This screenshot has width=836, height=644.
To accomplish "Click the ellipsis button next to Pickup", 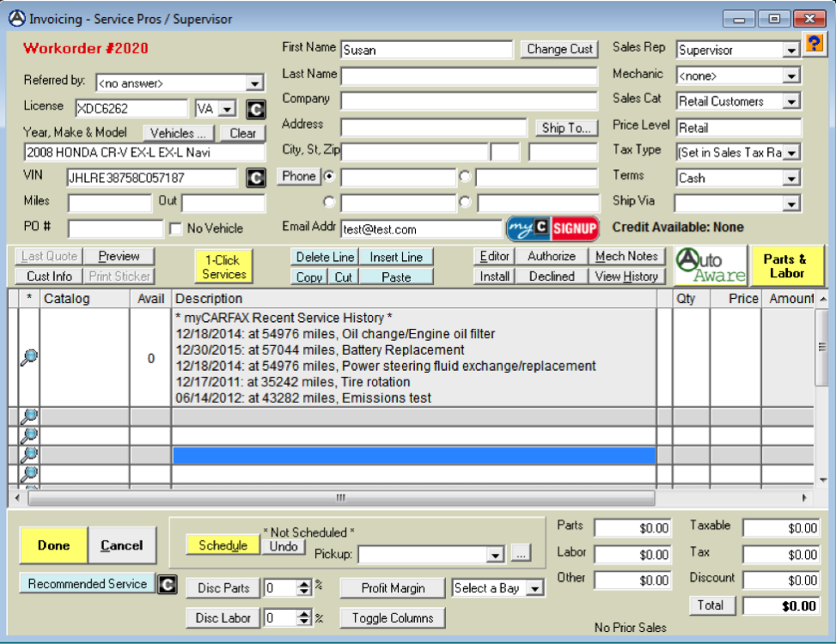I will click(521, 554).
